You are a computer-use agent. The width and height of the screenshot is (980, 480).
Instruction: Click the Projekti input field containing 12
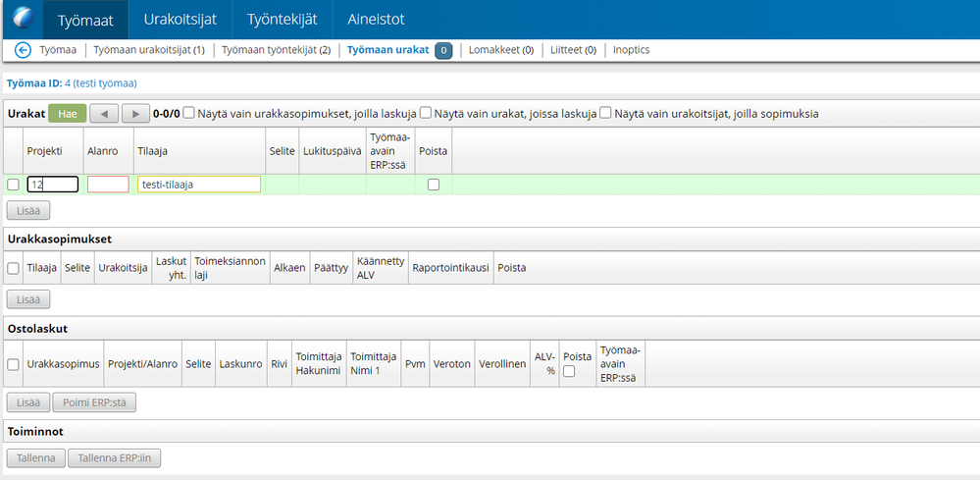click(x=53, y=185)
